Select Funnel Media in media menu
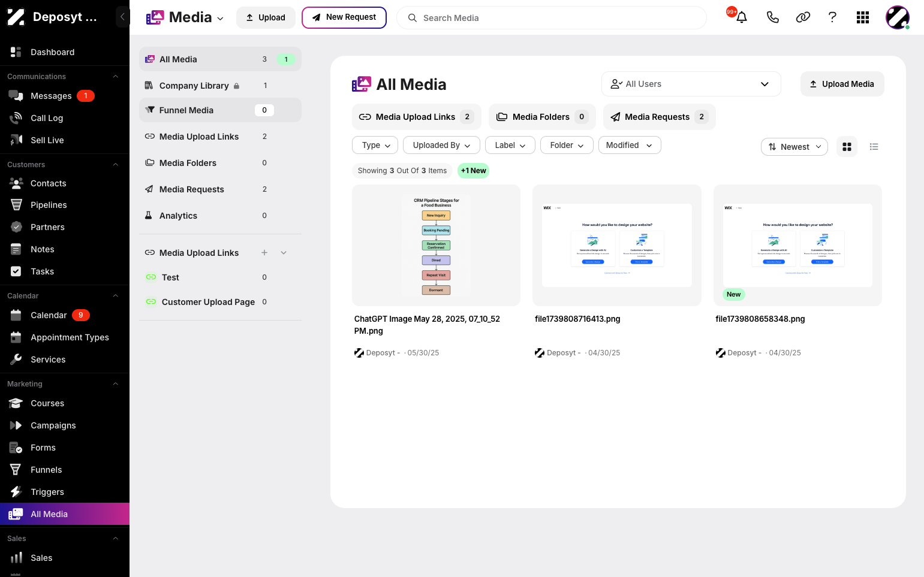Viewport: 924px width, 577px height. click(x=220, y=110)
